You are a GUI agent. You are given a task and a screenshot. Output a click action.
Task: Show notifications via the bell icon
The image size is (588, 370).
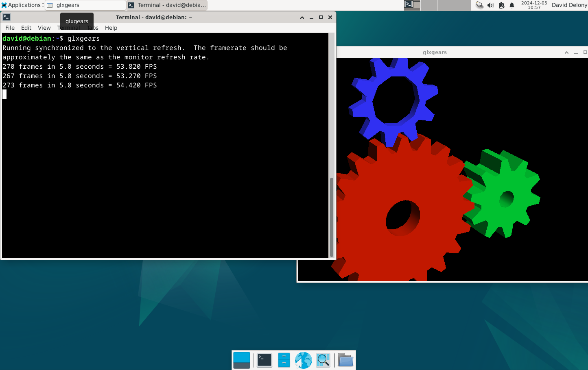click(x=512, y=5)
